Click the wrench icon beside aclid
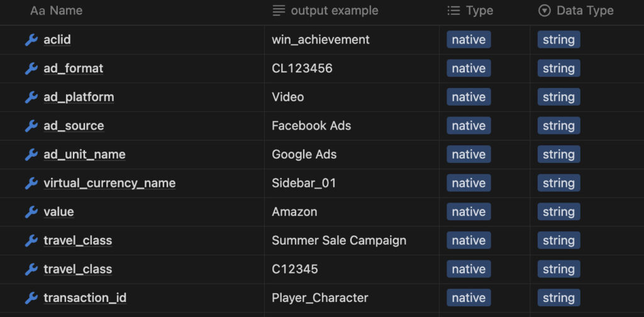 pos(31,40)
